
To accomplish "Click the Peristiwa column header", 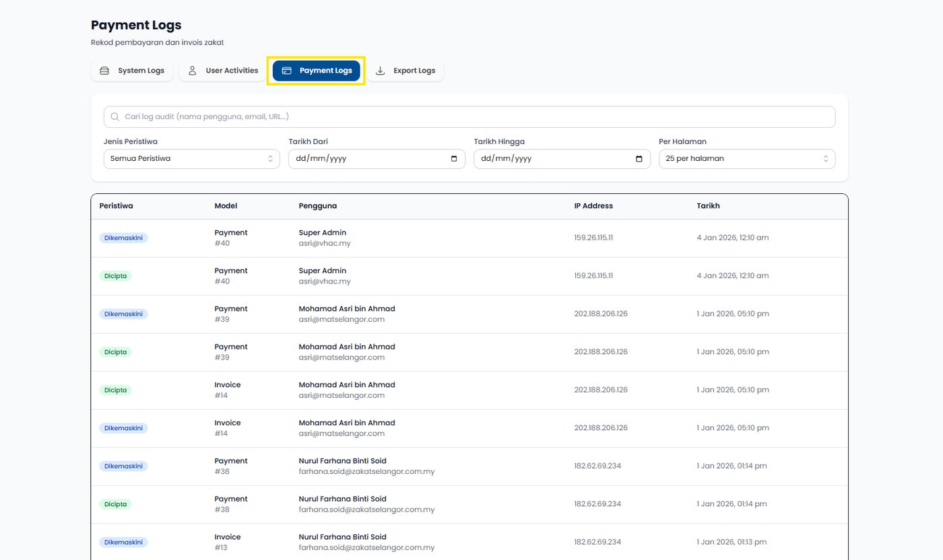I will click(117, 206).
